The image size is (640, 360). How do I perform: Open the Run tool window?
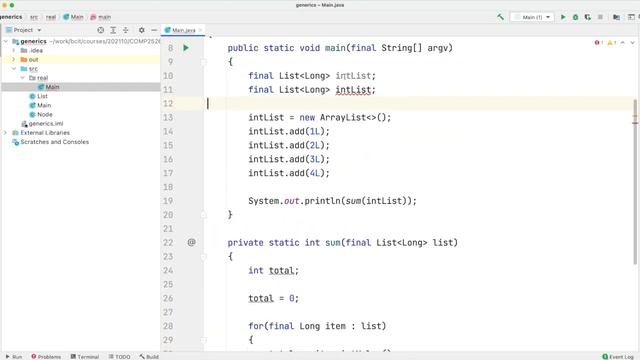14,356
